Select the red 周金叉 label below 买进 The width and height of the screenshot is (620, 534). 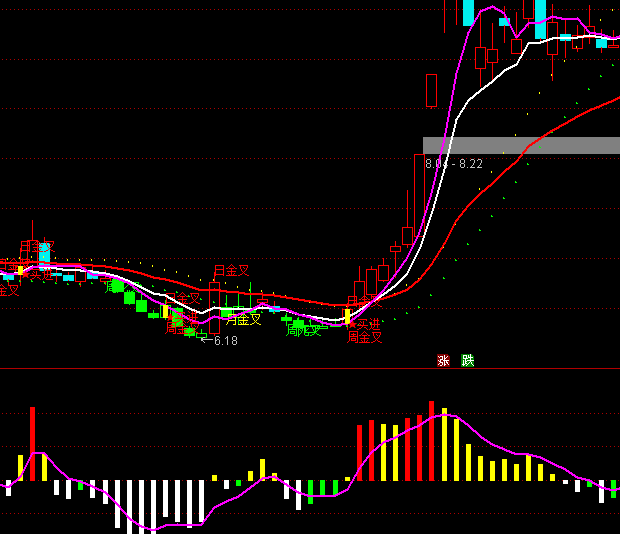(365, 338)
